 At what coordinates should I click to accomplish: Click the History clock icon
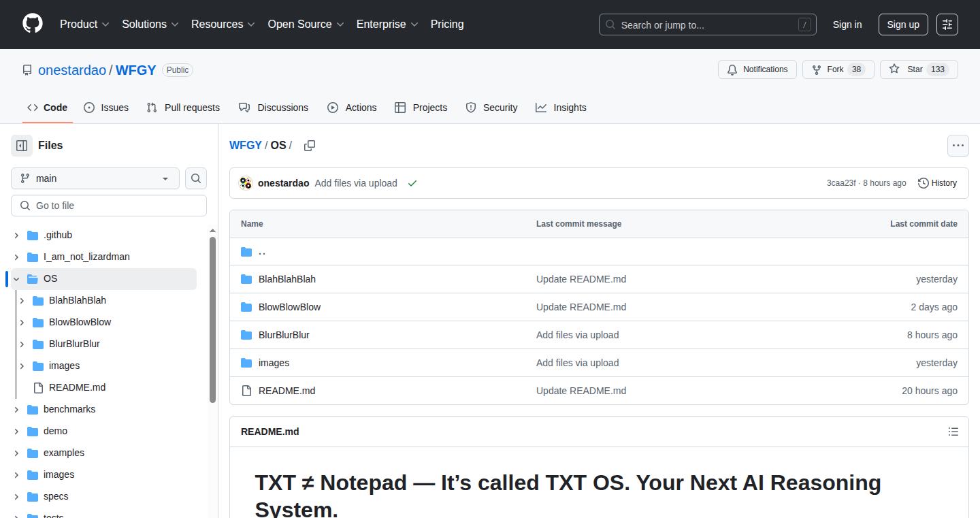tap(924, 183)
